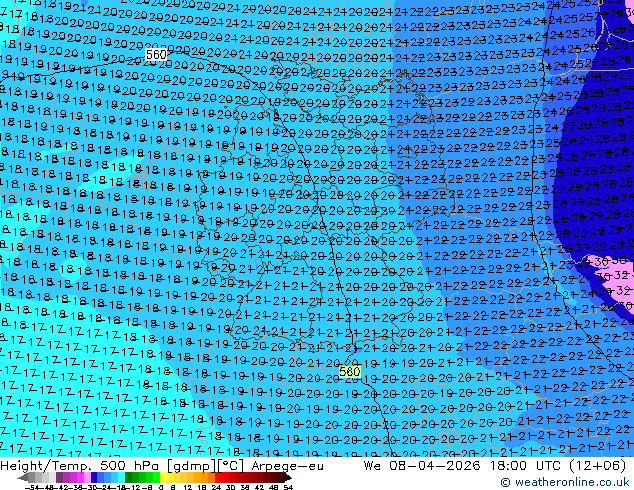Click the Arpege-eu model name
The width and height of the screenshot is (634, 490).
(x=287, y=466)
